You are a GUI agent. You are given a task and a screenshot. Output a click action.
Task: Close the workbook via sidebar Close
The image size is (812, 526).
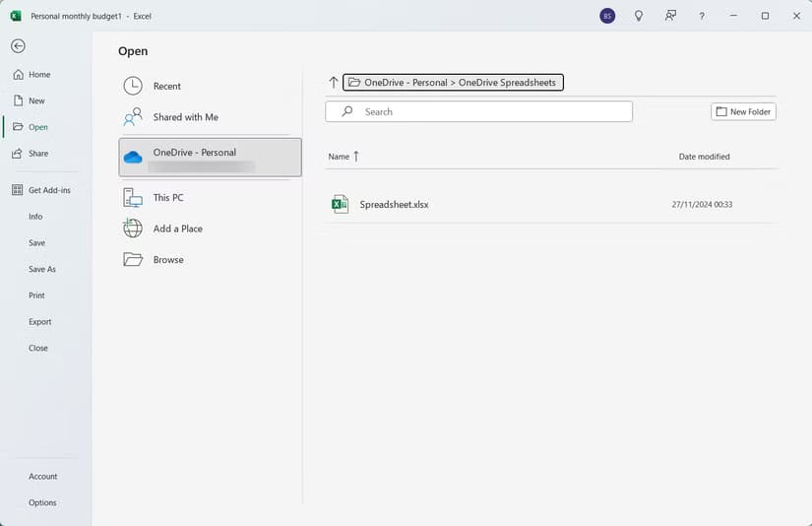(x=38, y=349)
